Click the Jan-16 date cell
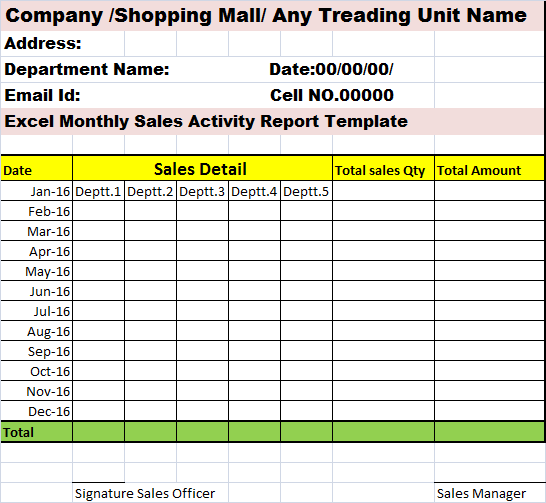This screenshot has width=546, height=503. [x=37, y=191]
